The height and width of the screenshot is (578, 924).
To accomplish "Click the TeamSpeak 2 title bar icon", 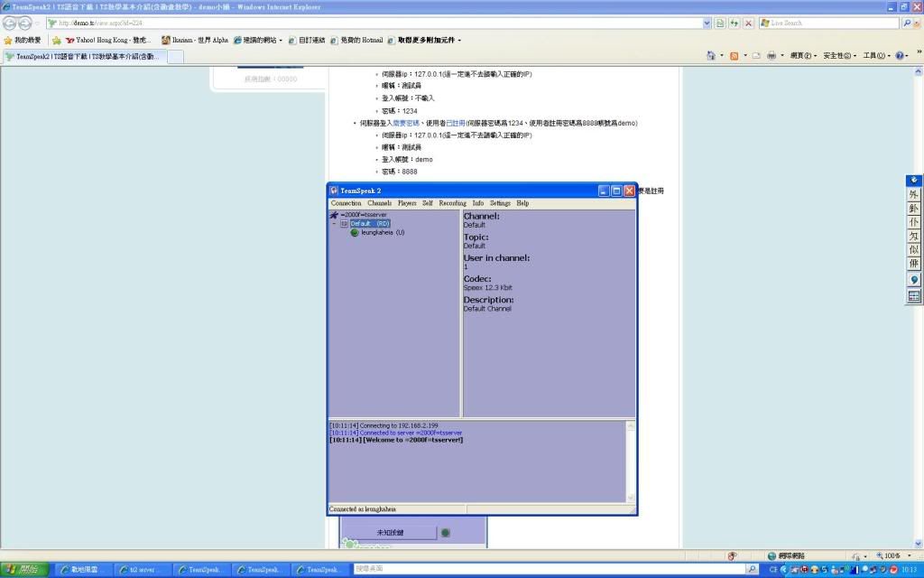I will tap(334, 191).
